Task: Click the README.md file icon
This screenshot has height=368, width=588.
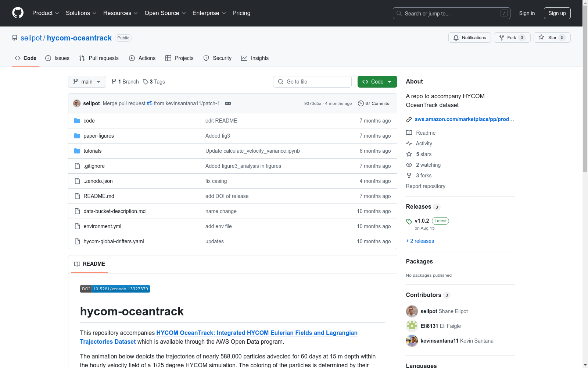Action: point(77,196)
